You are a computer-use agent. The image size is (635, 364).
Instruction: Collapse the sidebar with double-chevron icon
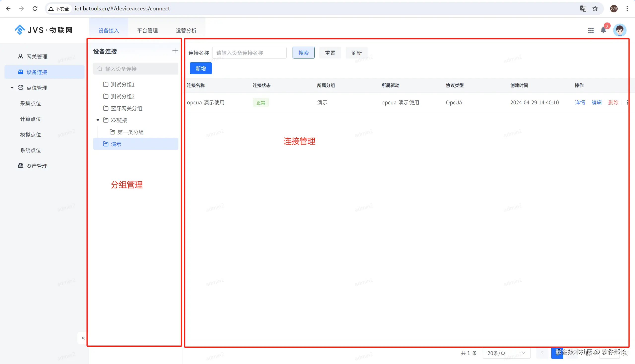point(83,338)
